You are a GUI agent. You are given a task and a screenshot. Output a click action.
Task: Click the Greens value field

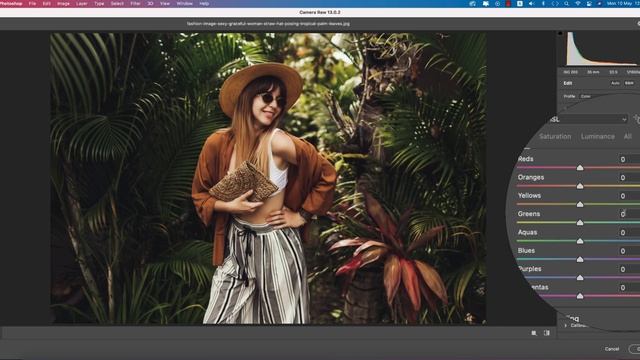coord(629,214)
